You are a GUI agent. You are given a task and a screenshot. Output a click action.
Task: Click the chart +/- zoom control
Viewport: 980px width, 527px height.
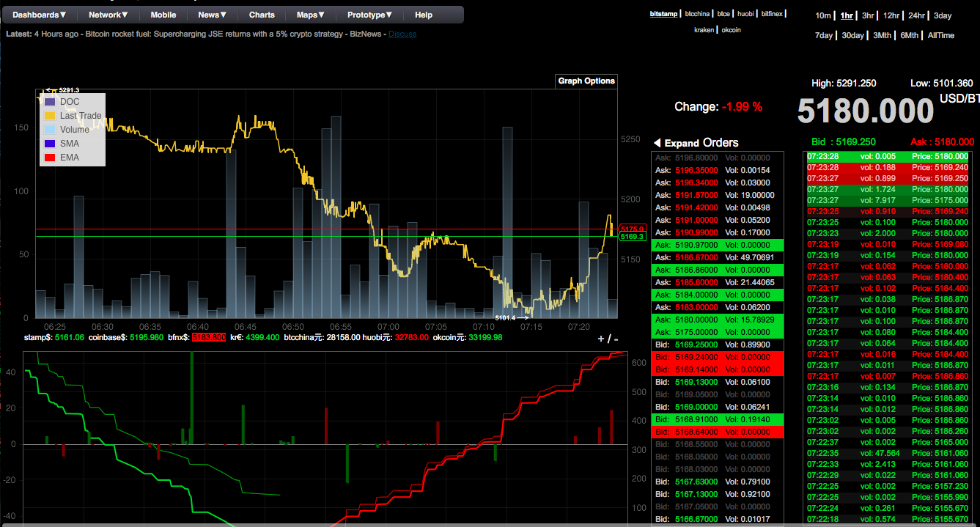pos(607,339)
